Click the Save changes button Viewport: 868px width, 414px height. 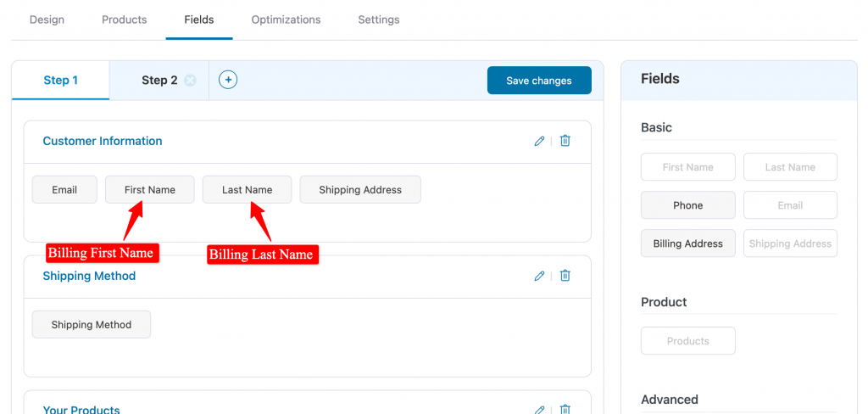pyautogui.click(x=539, y=81)
